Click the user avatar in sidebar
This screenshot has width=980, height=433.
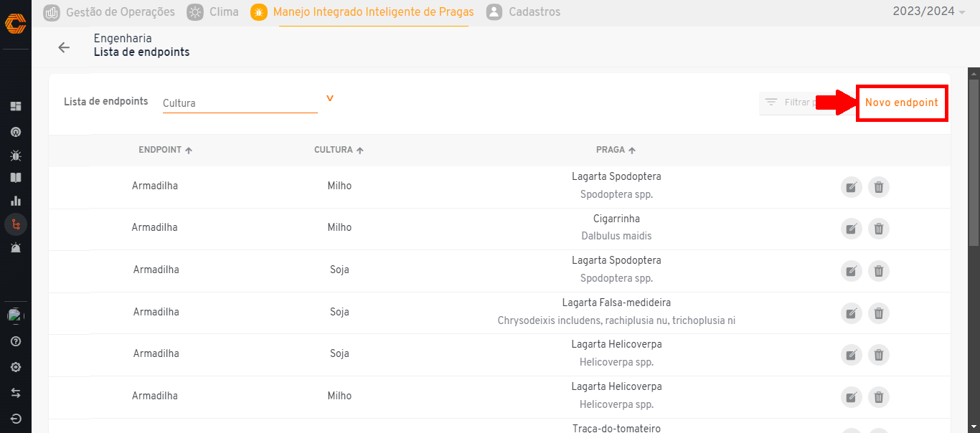point(16,315)
